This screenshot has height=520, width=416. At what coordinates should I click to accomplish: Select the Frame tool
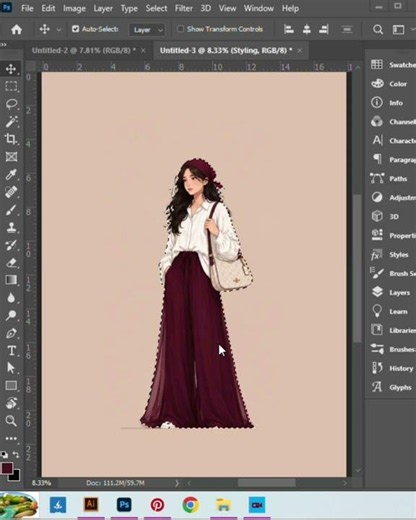(11, 157)
